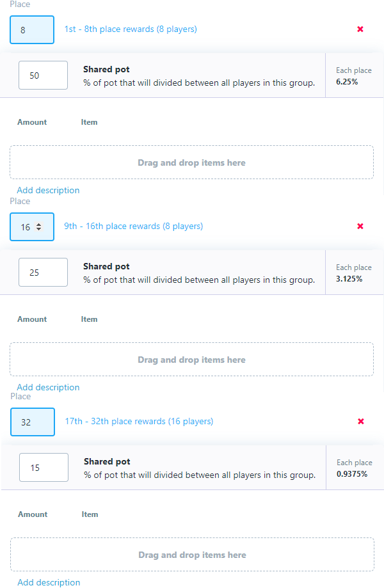Edit the shared pot field showing 25
The image size is (384, 588).
tap(44, 273)
